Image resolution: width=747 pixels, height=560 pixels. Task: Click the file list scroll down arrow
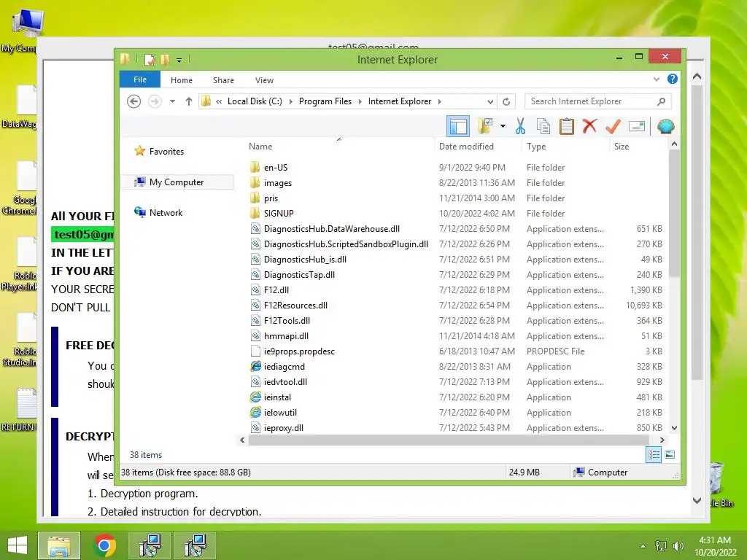674,428
